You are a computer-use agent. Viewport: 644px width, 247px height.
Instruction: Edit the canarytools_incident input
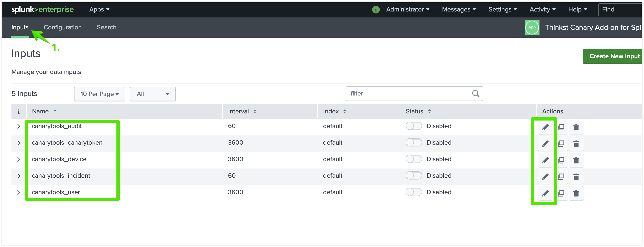(x=545, y=177)
